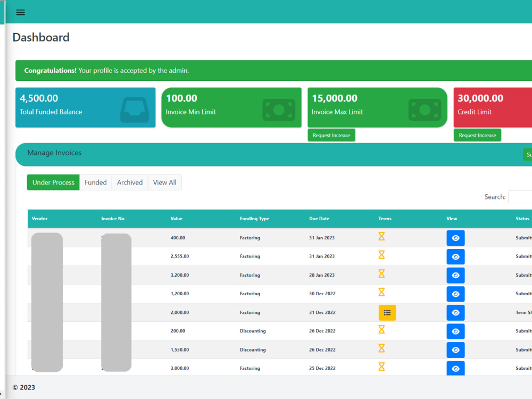Switch to the Funded tab
Screen dimensions: 532x399
(x=96, y=182)
